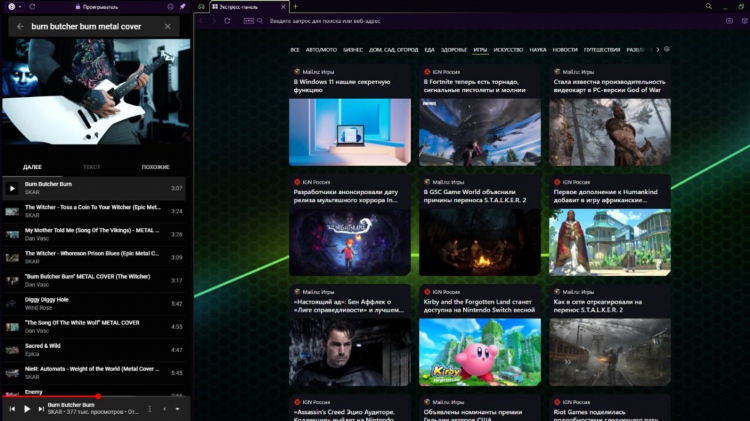
Task: Open the S.T.A.L.K.E.R. 2 GSC Game World article
Action: pos(480,225)
